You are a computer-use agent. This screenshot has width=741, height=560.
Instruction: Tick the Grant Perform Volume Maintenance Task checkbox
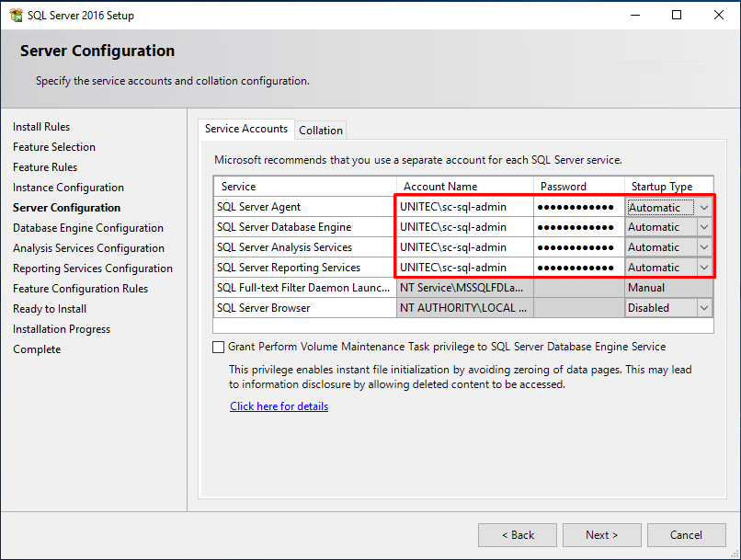tap(218, 347)
